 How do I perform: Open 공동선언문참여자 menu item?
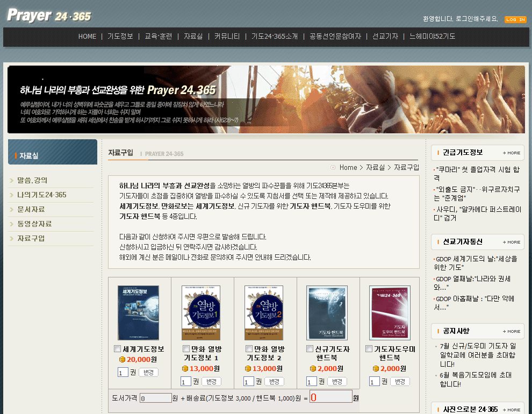pyautogui.click(x=335, y=37)
